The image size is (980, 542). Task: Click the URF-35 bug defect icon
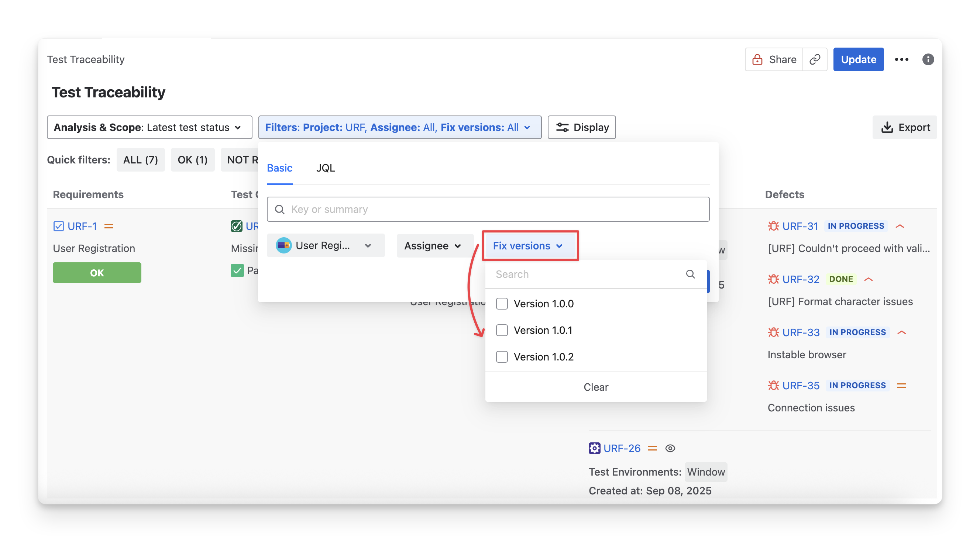tap(773, 385)
